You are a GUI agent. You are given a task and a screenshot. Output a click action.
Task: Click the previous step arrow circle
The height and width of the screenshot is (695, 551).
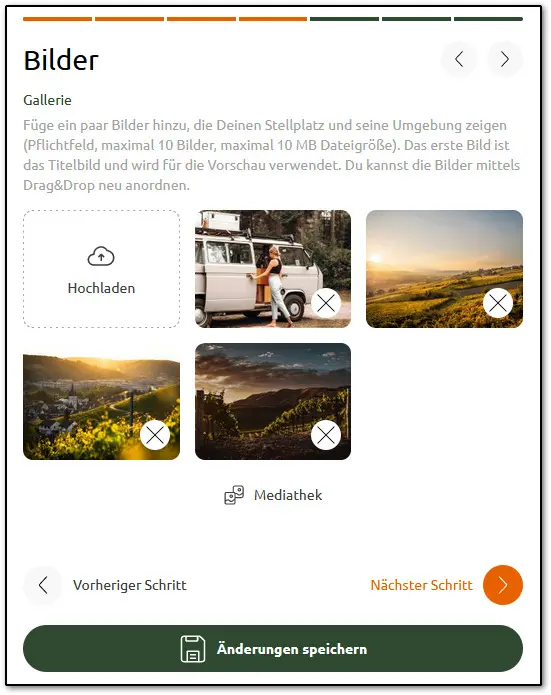pos(43,585)
